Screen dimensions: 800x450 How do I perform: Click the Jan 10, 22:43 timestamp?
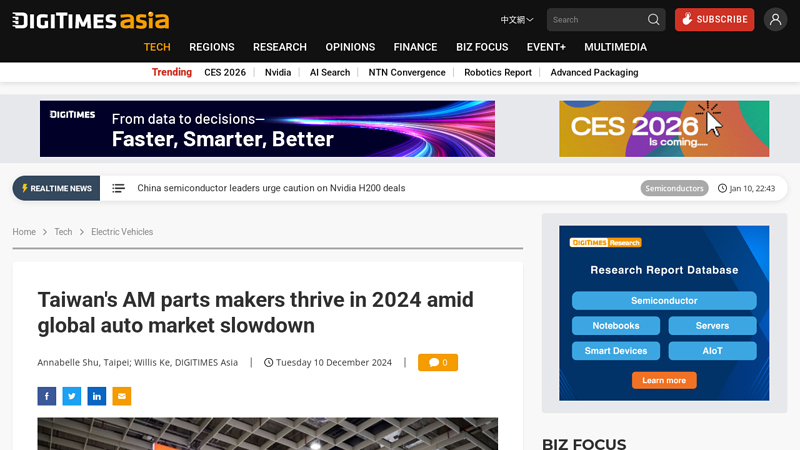752,188
